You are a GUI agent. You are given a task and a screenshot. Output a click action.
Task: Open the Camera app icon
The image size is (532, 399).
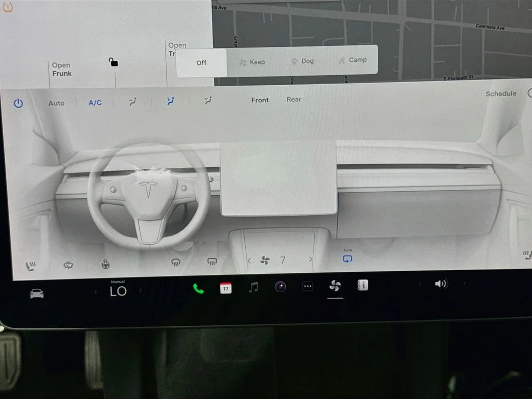280,287
